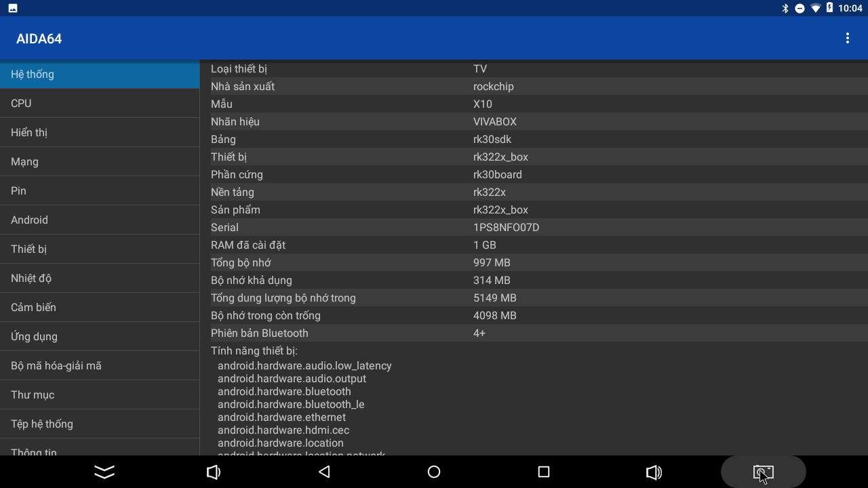This screenshot has width=868, height=488.
Task: Tap the Android back navigation button
Action: pos(324,472)
